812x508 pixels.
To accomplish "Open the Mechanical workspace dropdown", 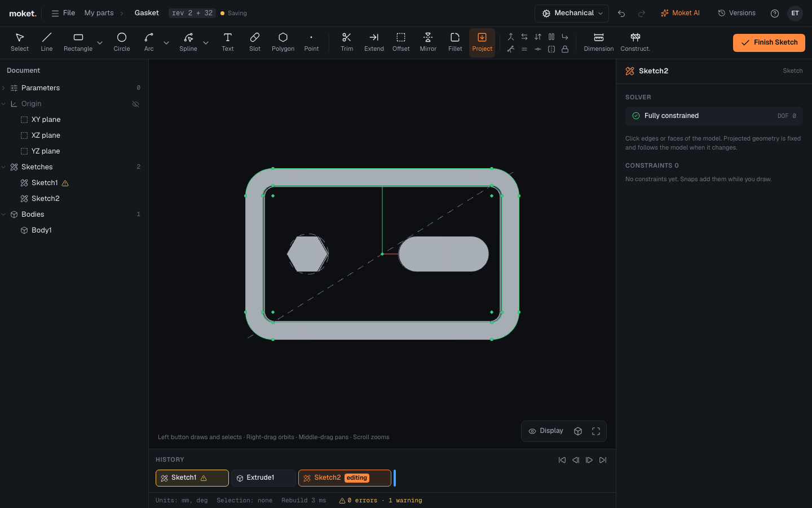I will [572, 14].
